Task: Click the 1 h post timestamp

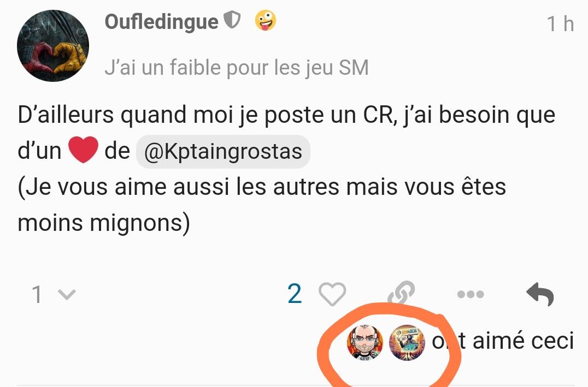Action: point(560,24)
